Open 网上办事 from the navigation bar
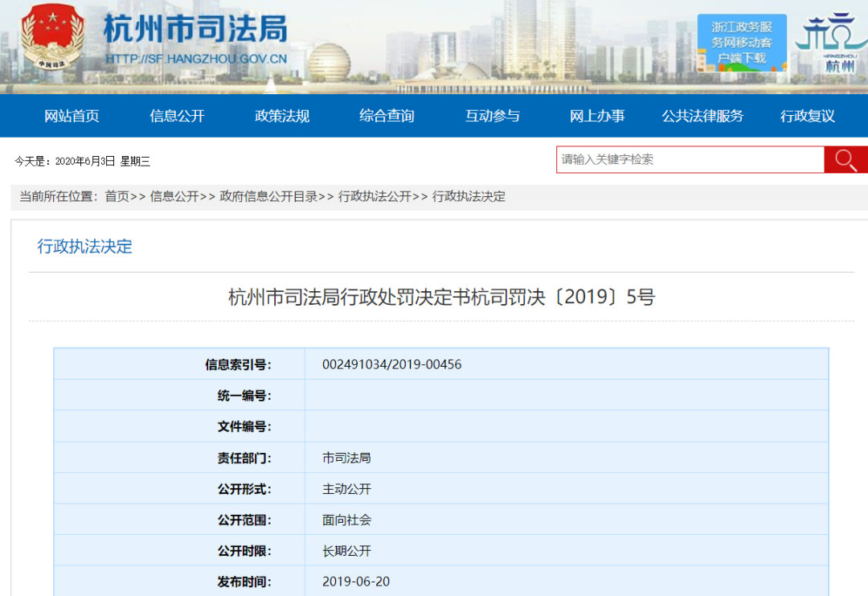The height and width of the screenshot is (596, 868). pos(597,116)
